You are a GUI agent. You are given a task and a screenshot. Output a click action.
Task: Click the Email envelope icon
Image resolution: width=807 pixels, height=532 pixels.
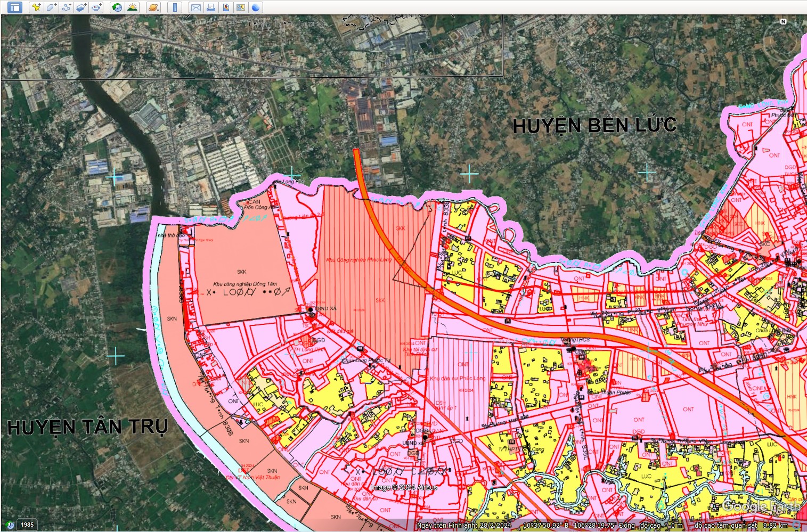[195, 7]
